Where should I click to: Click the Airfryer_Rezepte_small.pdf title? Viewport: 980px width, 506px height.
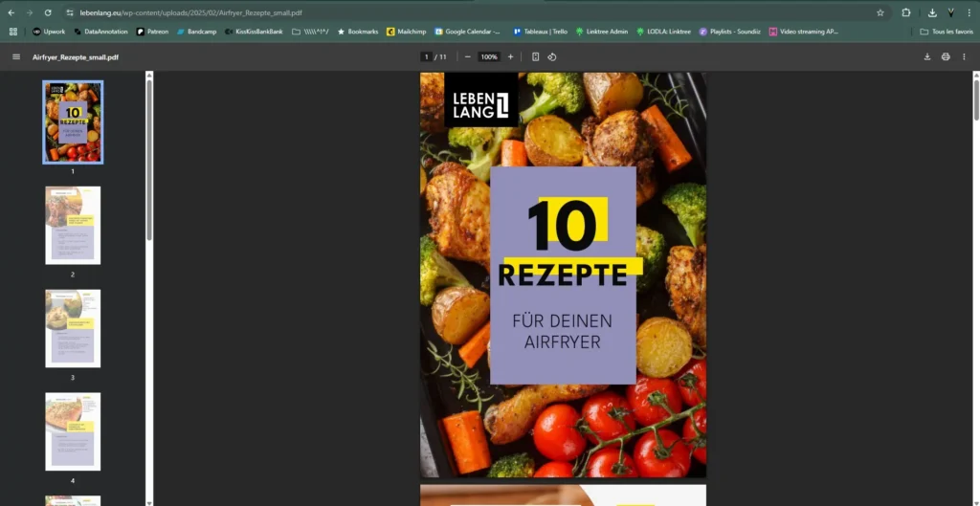[76, 56]
